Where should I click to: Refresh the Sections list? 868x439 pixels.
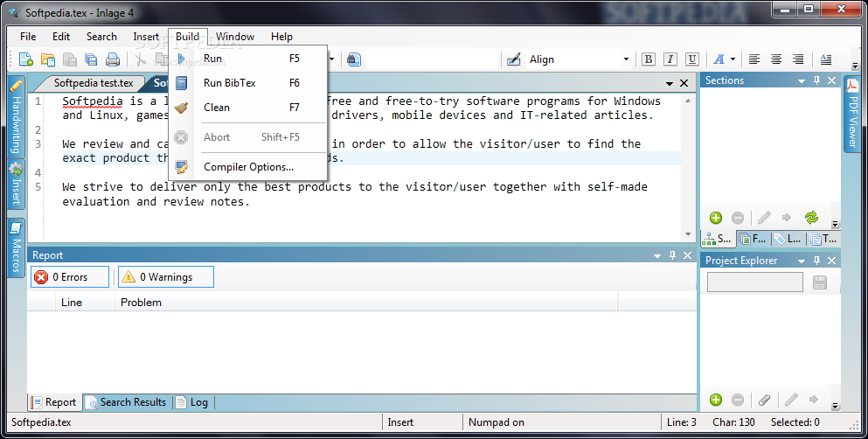click(x=811, y=218)
